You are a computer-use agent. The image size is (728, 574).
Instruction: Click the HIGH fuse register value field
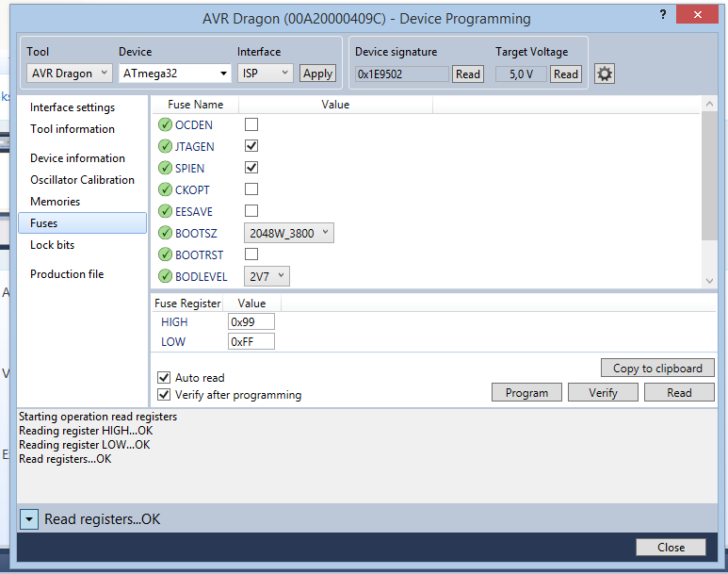tap(251, 321)
